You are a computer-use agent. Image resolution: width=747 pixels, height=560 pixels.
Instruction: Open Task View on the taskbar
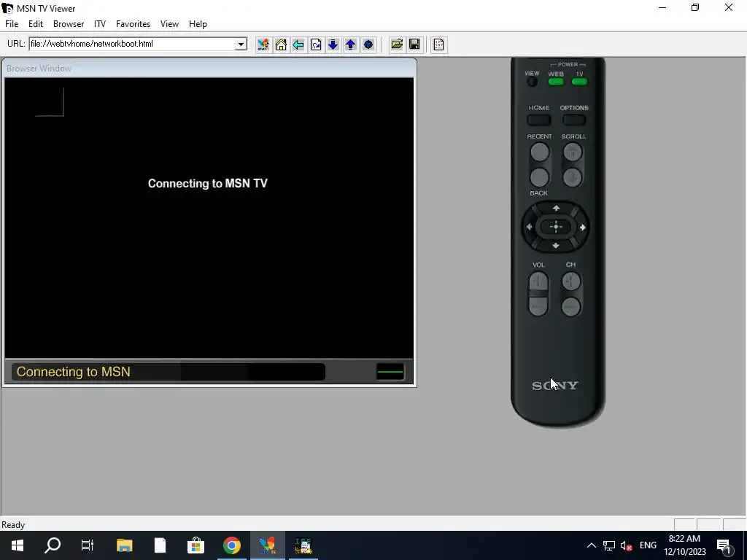click(x=88, y=545)
